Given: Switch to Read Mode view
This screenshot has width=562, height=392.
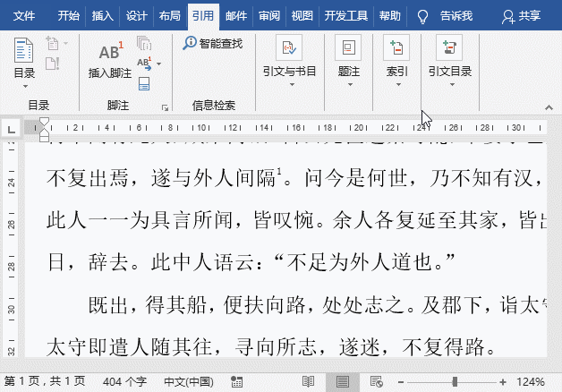Looking at the screenshot, I should coord(308,382).
